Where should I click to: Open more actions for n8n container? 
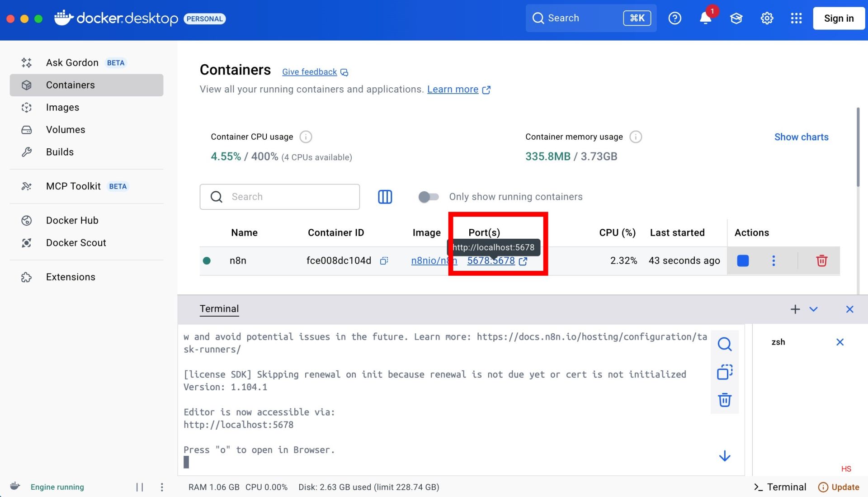coord(774,261)
